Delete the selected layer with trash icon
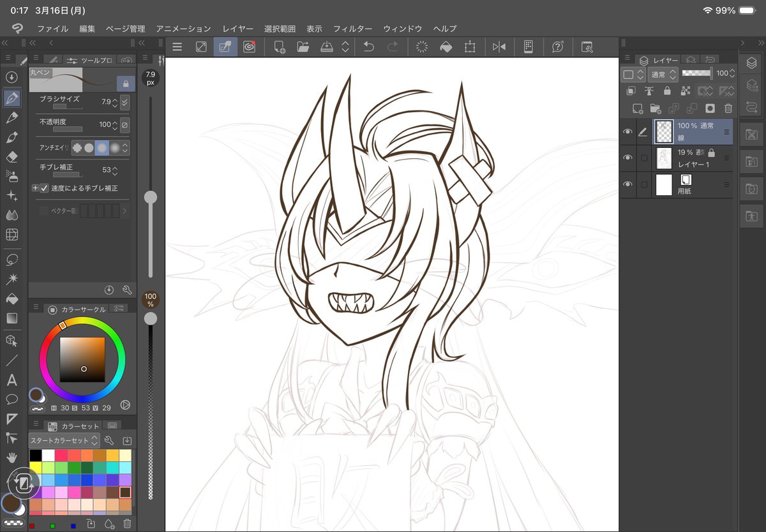 728,108
